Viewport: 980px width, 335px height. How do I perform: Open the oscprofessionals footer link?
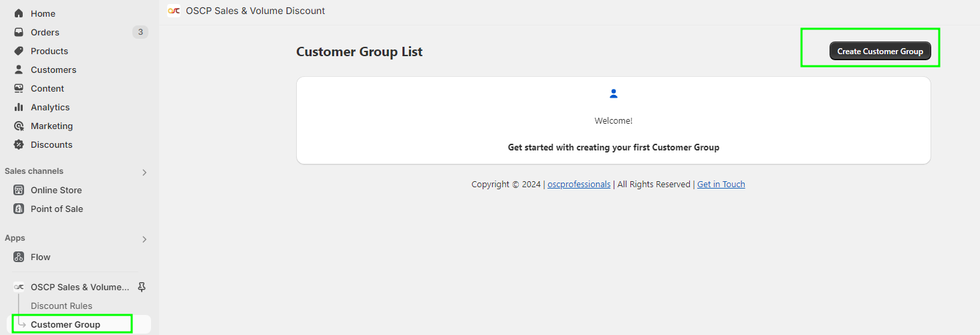click(579, 185)
